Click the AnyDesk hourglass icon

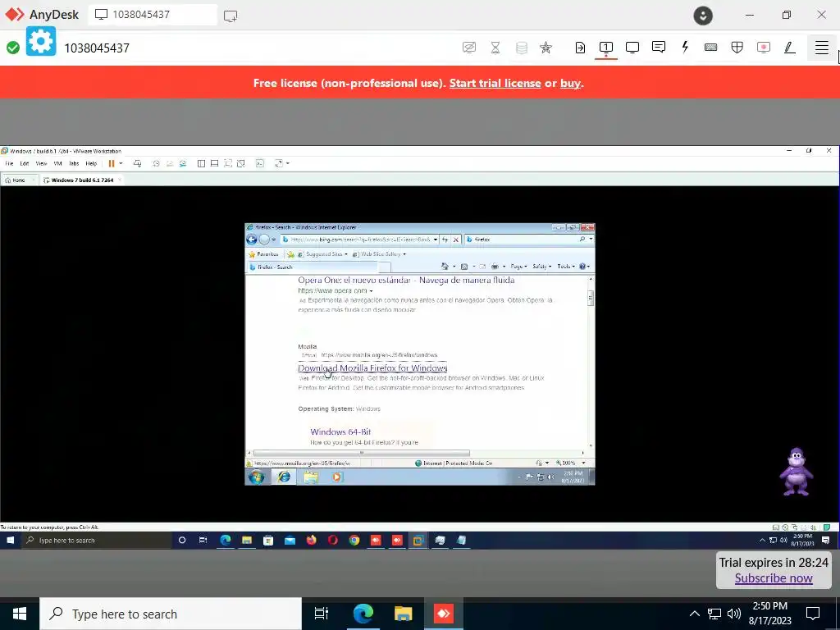coord(495,47)
